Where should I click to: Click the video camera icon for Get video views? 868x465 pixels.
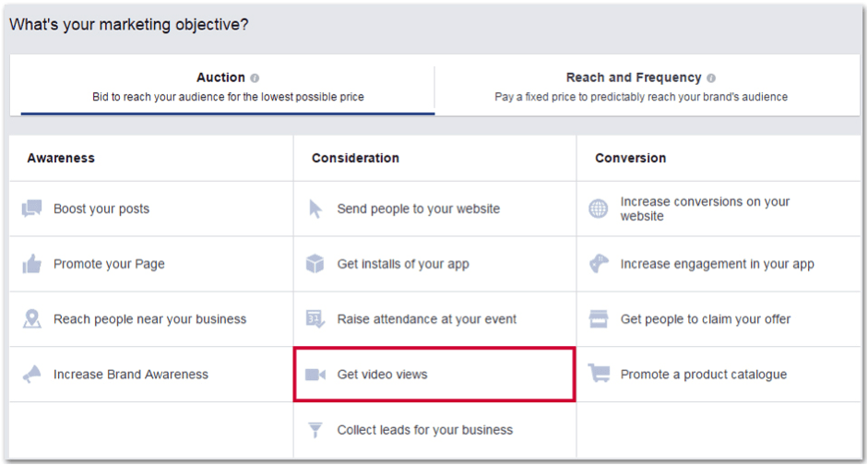pos(315,375)
